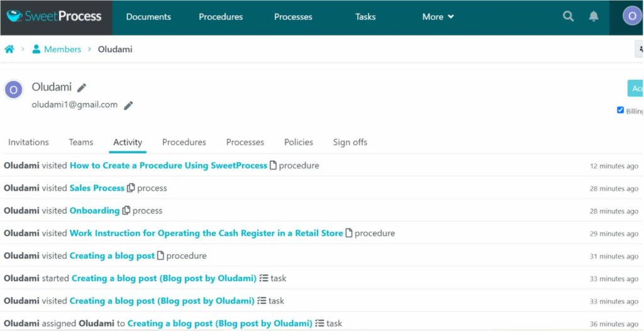Click the Members person icon in breadcrumb
Image resolution: width=644 pixels, height=331 pixels.
[36, 49]
